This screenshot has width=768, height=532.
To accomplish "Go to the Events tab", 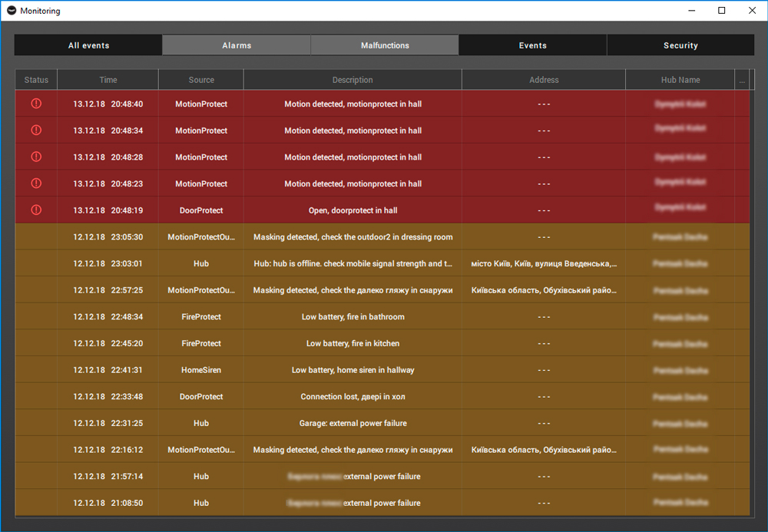I will coord(532,45).
